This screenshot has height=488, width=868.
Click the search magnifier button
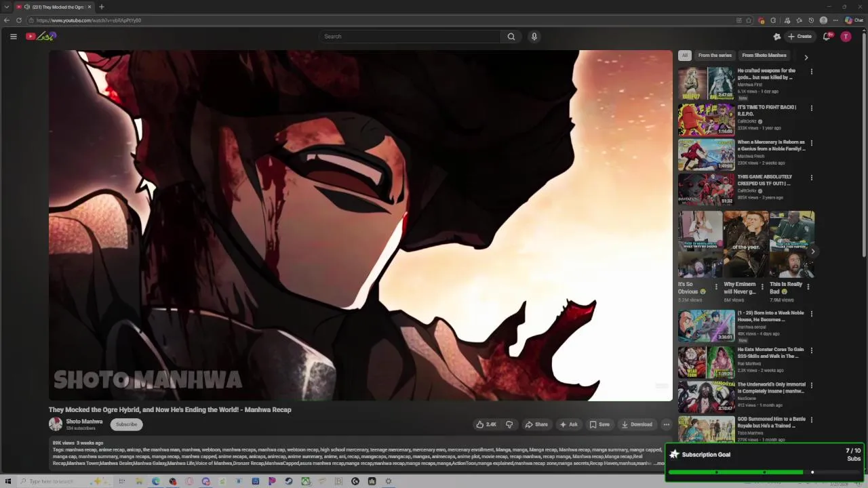point(511,37)
